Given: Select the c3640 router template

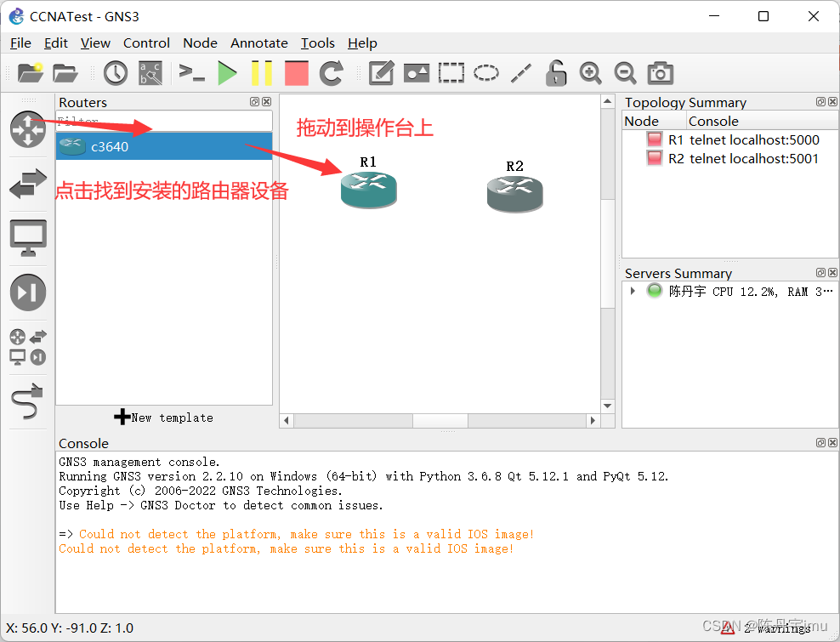Looking at the screenshot, I should pos(164,146).
